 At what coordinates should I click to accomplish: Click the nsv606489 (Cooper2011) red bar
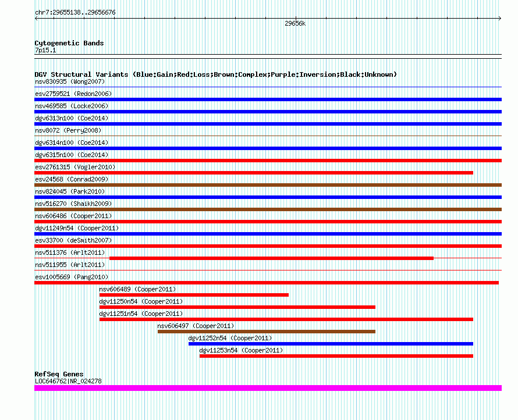[x=194, y=295]
